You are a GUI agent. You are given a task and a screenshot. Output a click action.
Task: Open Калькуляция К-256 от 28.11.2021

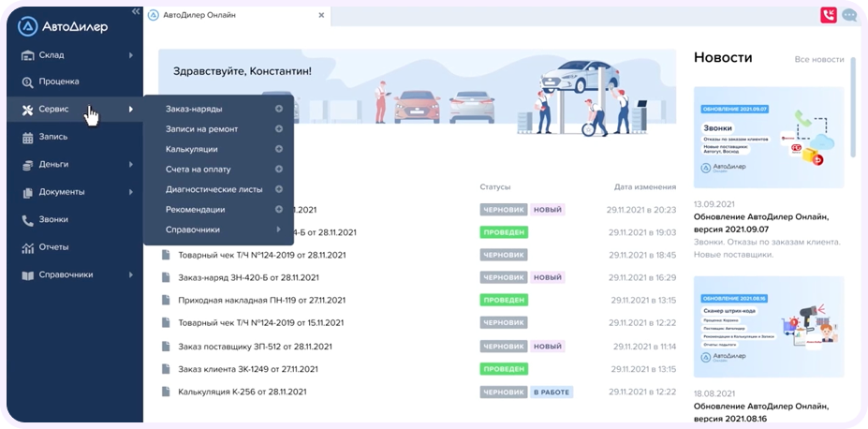tap(242, 392)
